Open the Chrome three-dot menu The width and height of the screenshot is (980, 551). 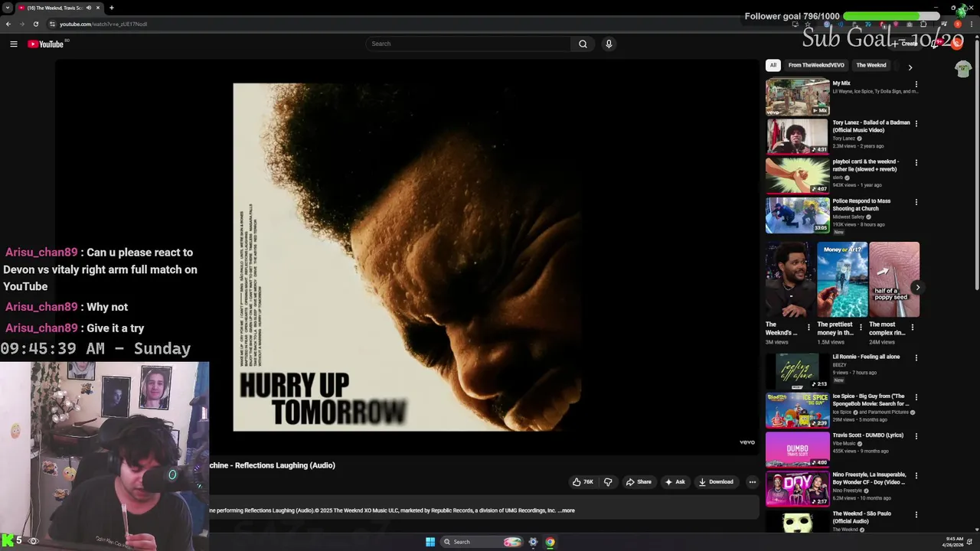click(x=973, y=24)
